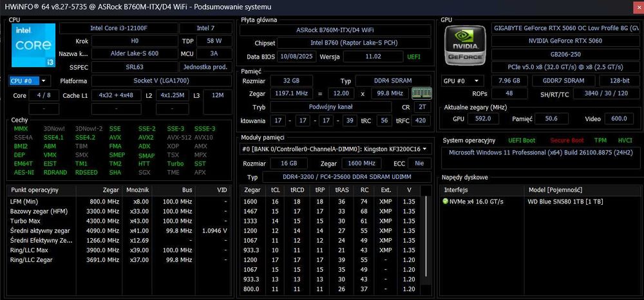Click the Podwójny kanał mode field
644x300 pixels.
coord(330,107)
